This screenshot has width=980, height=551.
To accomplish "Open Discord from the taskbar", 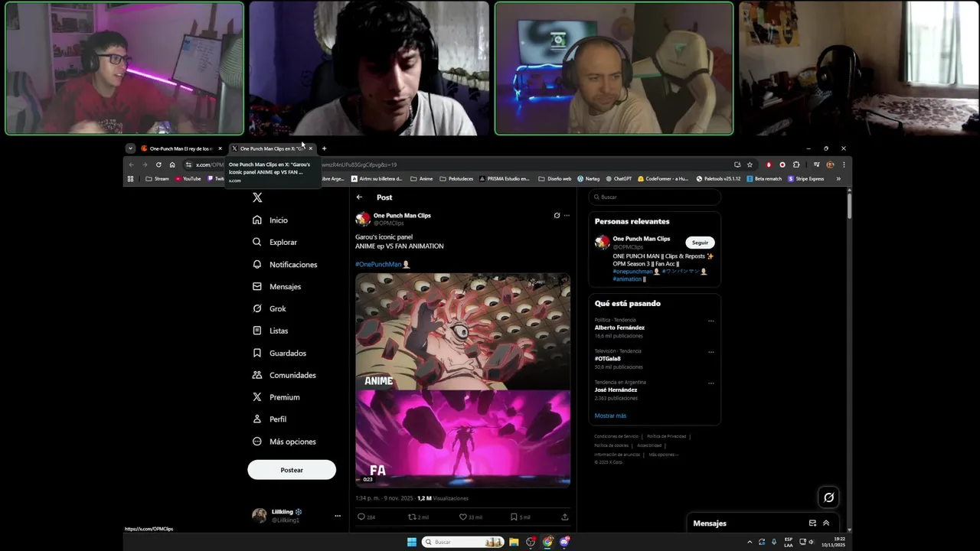I will 564,542.
